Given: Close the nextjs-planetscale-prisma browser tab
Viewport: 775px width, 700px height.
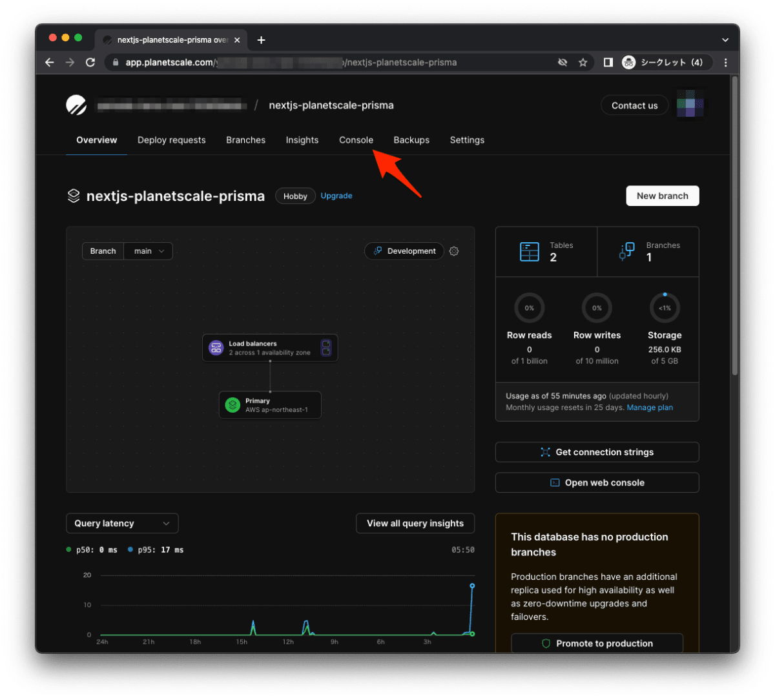Looking at the screenshot, I should pos(237,40).
